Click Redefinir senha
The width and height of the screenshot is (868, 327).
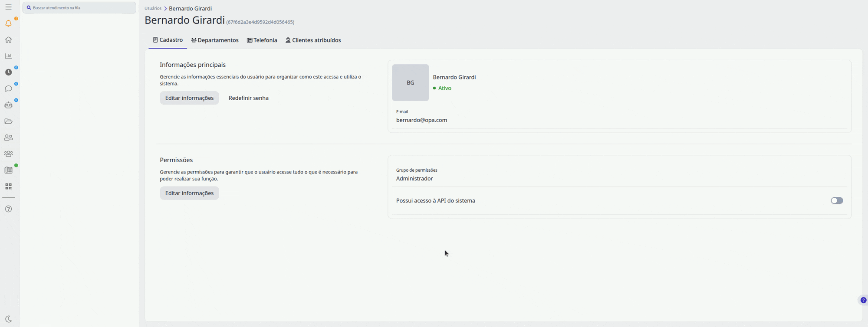pos(248,98)
